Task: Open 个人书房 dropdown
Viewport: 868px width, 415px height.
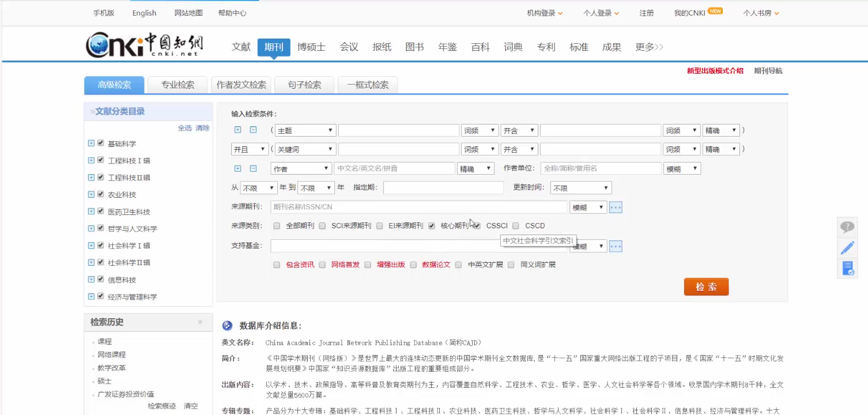Action: point(761,13)
